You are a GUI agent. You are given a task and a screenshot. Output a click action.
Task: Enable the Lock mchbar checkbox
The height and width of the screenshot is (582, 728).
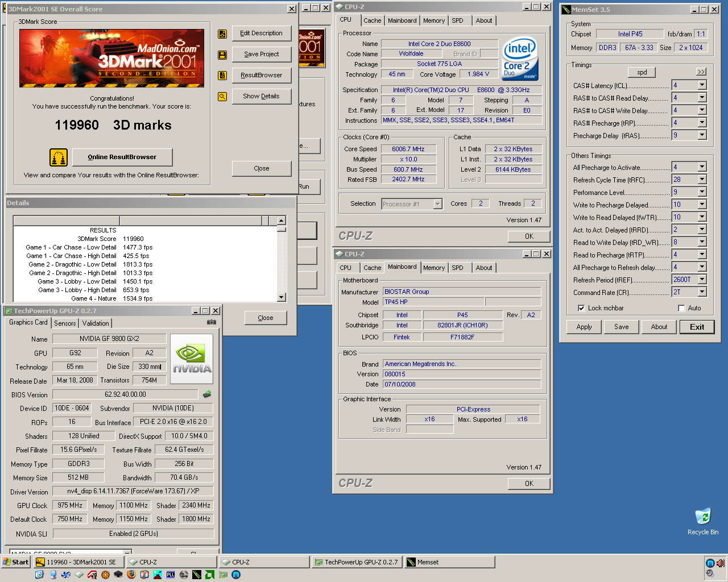(581, 308)
